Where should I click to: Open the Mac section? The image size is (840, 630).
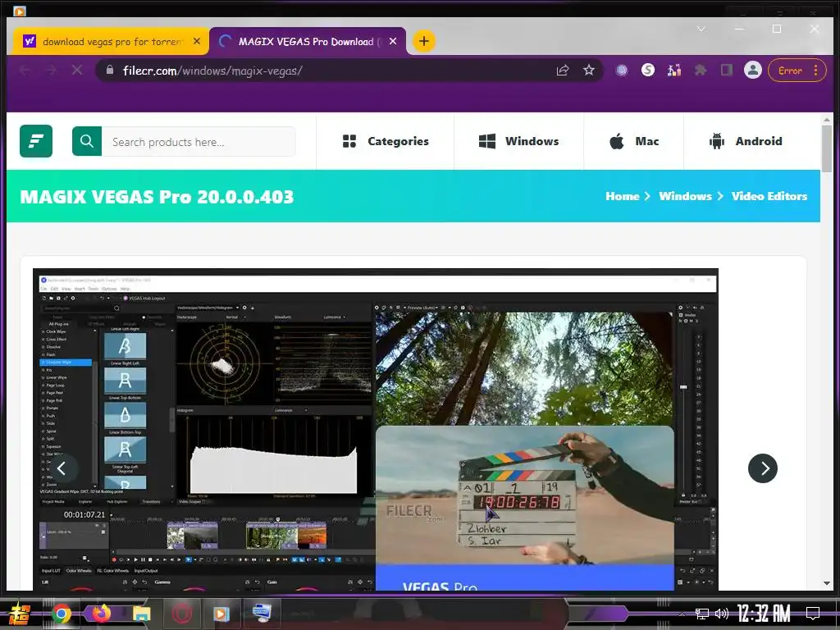click(634, 141)
